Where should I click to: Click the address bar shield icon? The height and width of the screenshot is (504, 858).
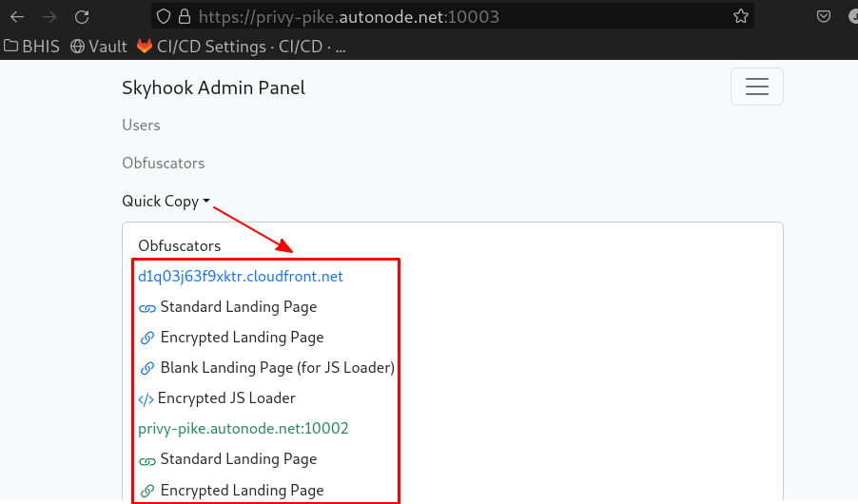pos(164,16)
